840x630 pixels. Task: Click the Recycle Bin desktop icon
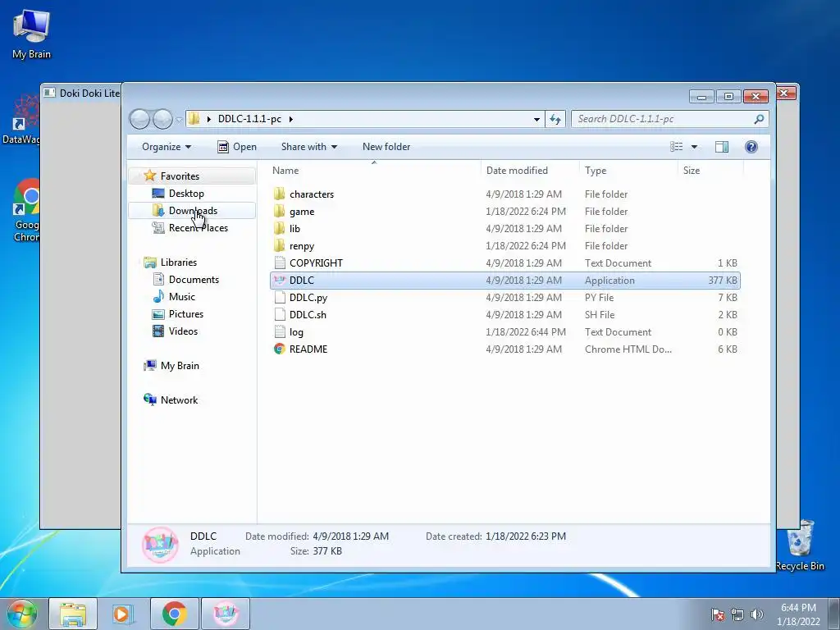800,545
